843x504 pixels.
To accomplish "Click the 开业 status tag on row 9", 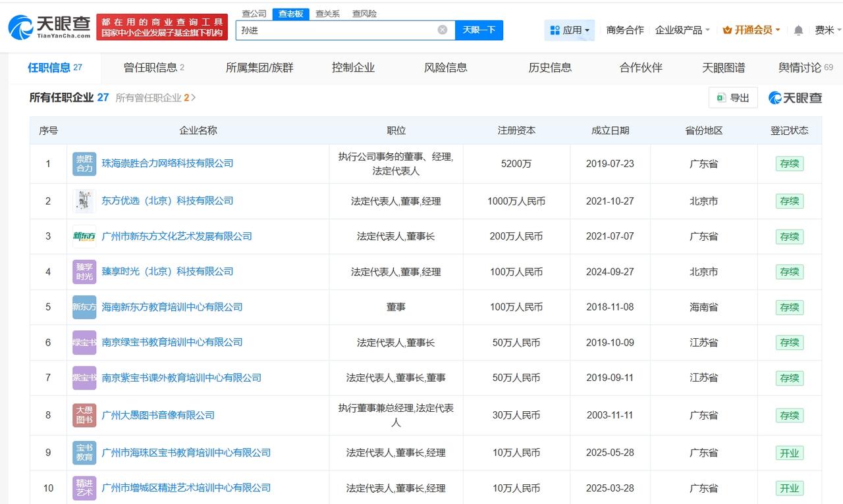I will (x=789, y=452).
